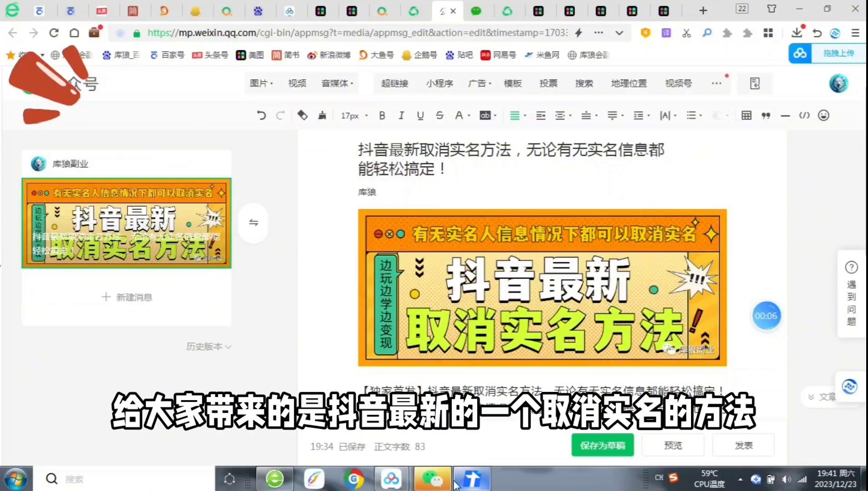Open WeChat from the taskbar
The height and width of the screenshot is (491, 868).
coord(432,479)
